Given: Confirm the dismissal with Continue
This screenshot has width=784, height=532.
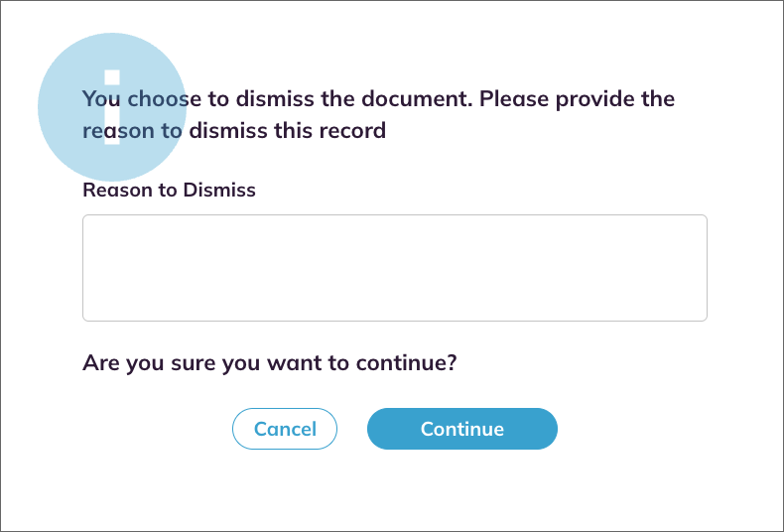Looking at the screenshot, I should point(461,429).
